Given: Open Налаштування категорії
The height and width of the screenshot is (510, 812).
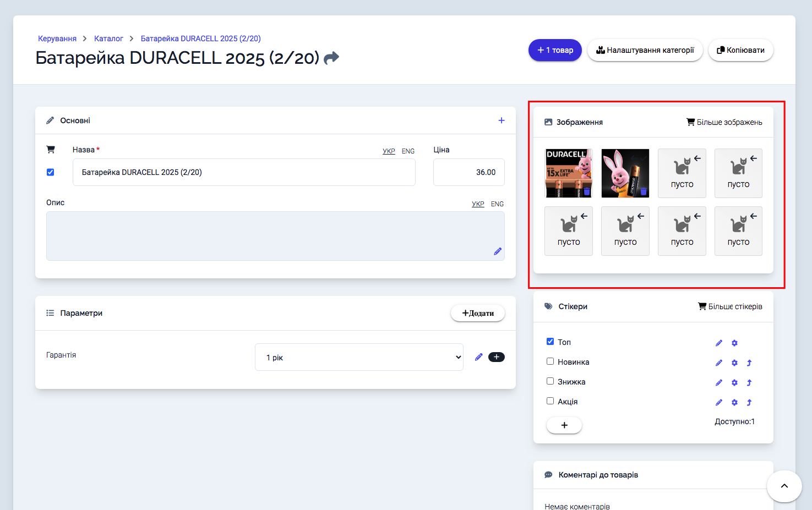Looking at the screenshot, I should 645,50.
